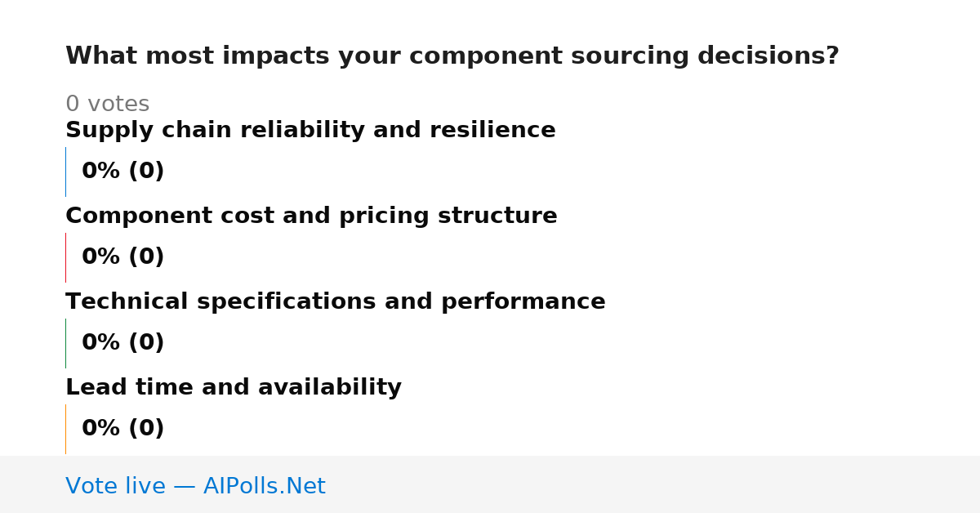Click the 0% (0) result under Lead time
Screen dimensions: 980x513
pyautogui.click(x=122, y=429)
